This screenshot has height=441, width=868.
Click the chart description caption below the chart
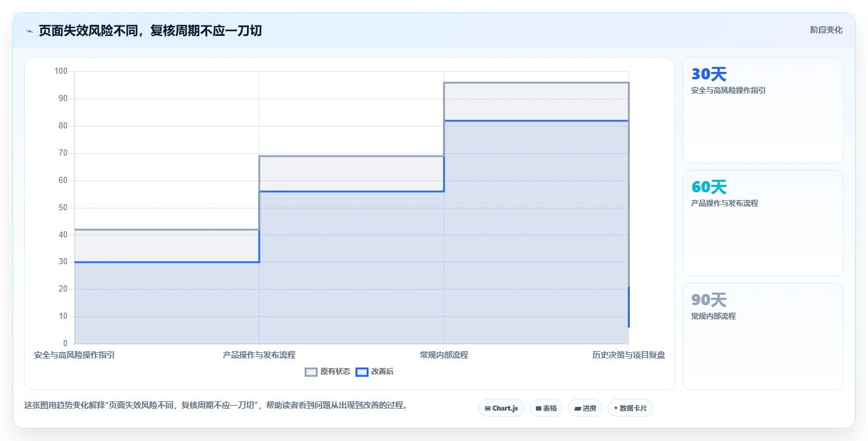(x=215, y=406)
